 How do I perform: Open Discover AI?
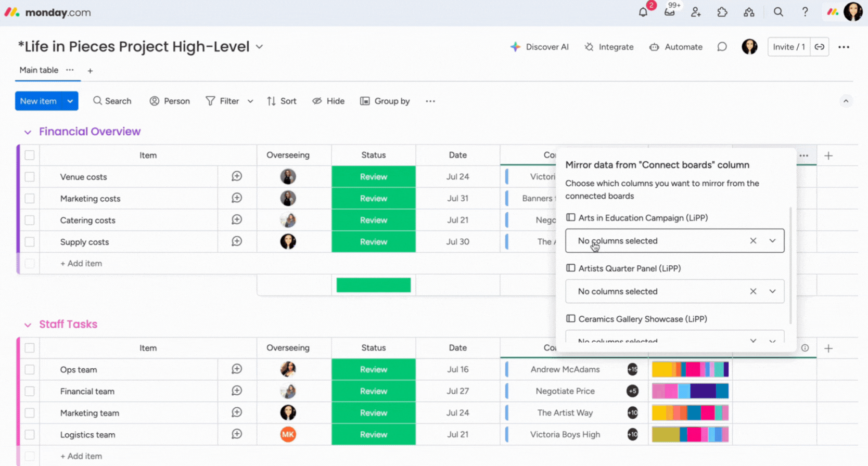click(540, 47)
